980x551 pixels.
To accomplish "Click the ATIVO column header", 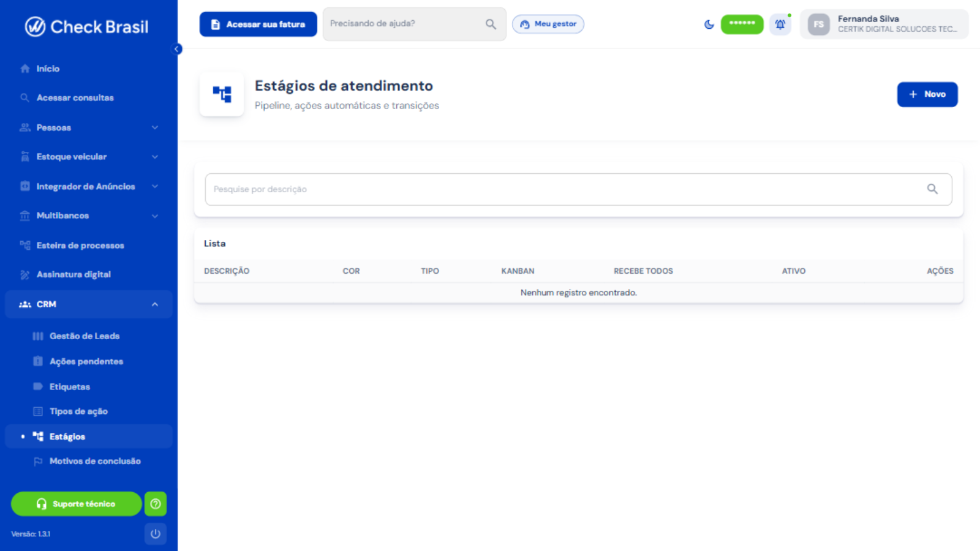I will tap(794, 271).
